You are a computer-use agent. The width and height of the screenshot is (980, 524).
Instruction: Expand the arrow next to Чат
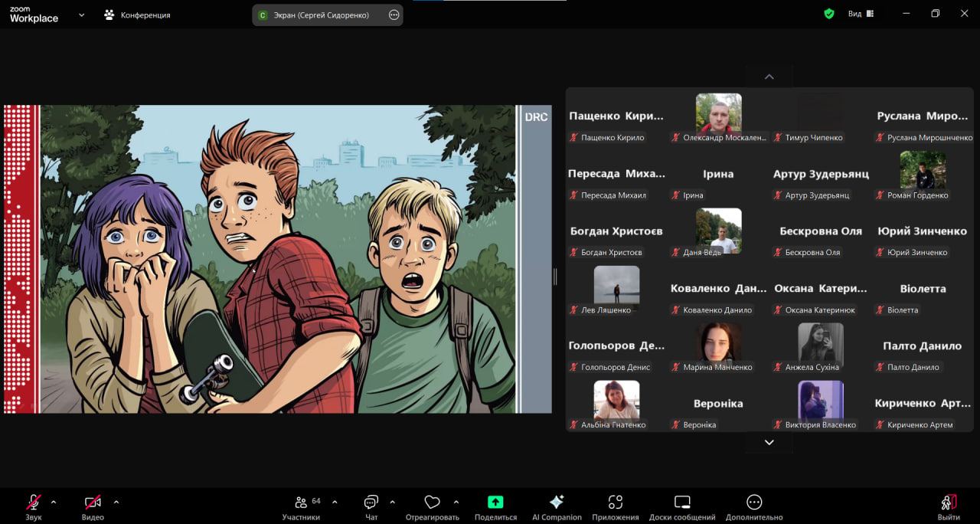pyautogui.click(x=392, y=503)
